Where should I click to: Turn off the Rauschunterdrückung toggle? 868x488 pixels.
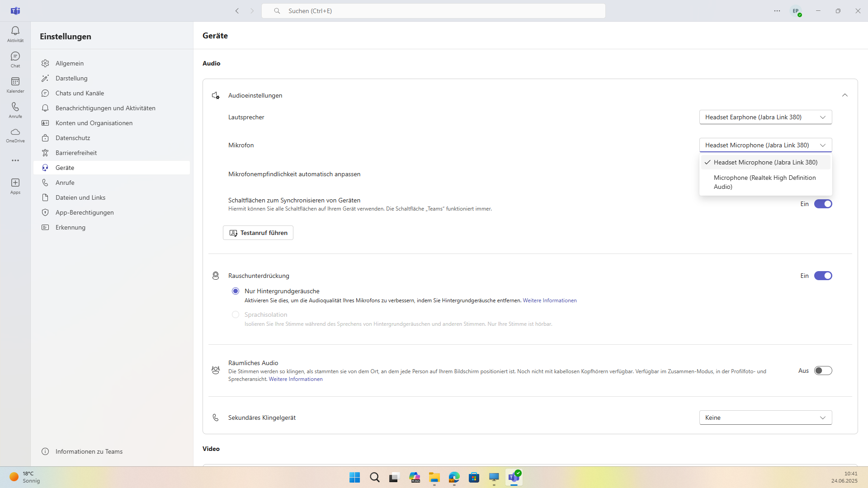point(823,276)
